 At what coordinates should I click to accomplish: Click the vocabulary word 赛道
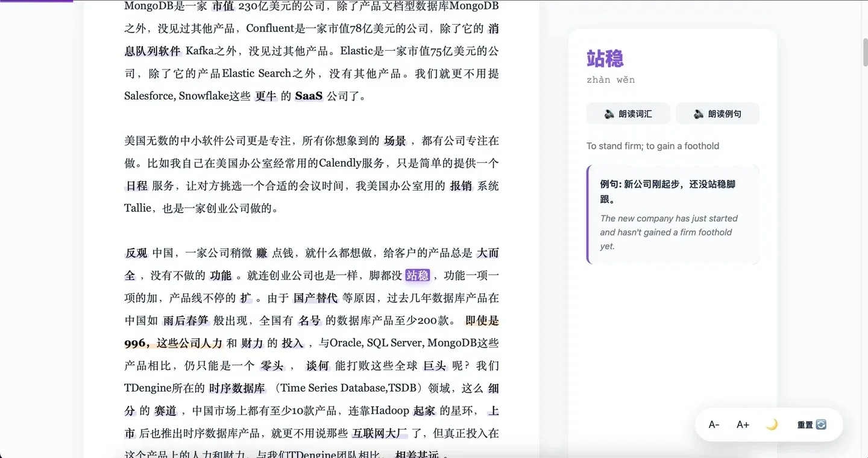click(165, 410)
